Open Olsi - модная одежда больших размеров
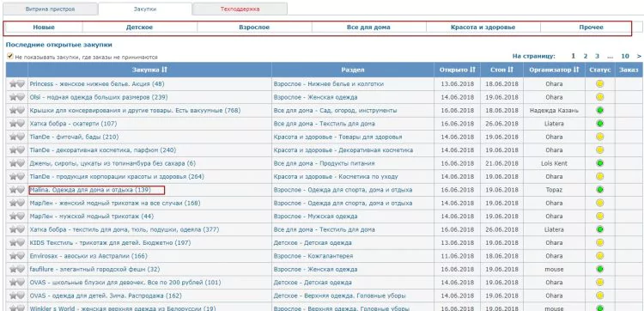 pyautogui.click(x=99, y=97)
